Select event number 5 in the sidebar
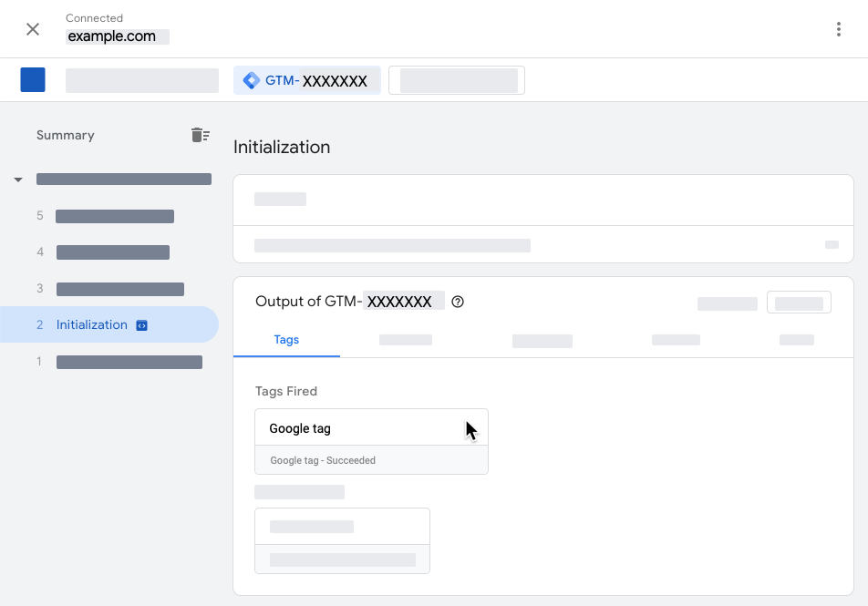Viewport: 868px width, 606px height. tap(105, 216)
